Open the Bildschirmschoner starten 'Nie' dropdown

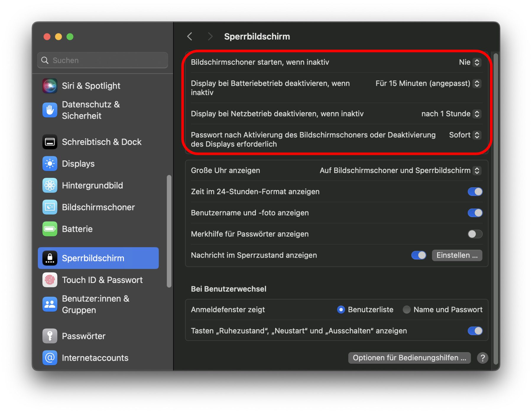click(x=470, y=62)
